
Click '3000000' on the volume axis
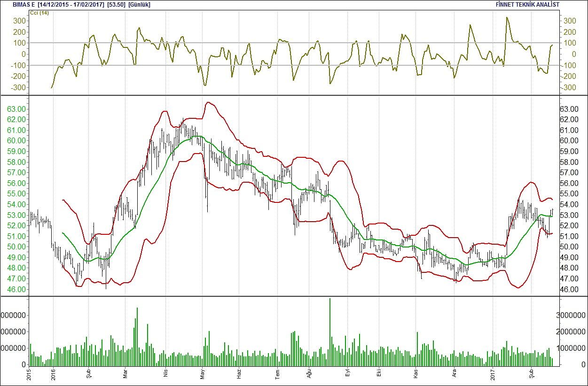(571, 315)
